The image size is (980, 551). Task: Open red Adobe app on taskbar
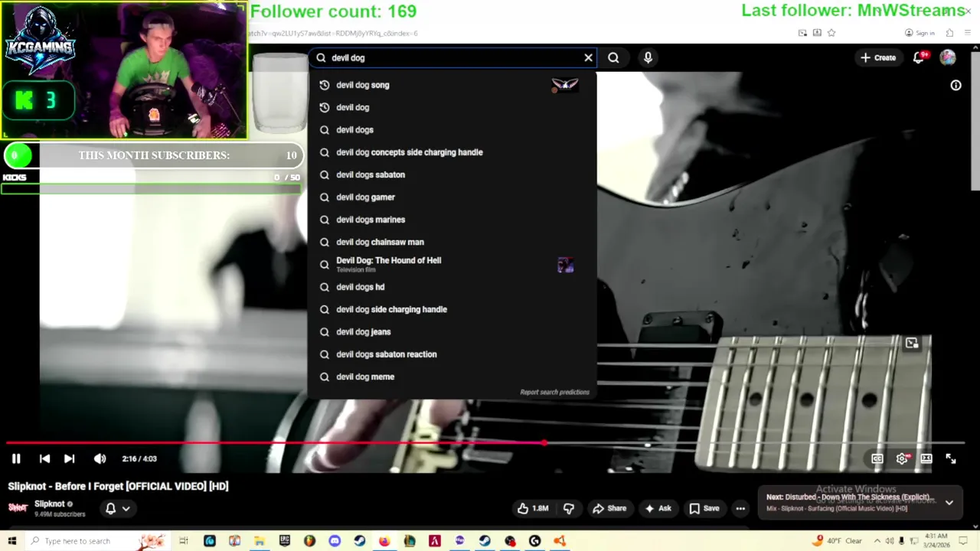tap(434, 541)
